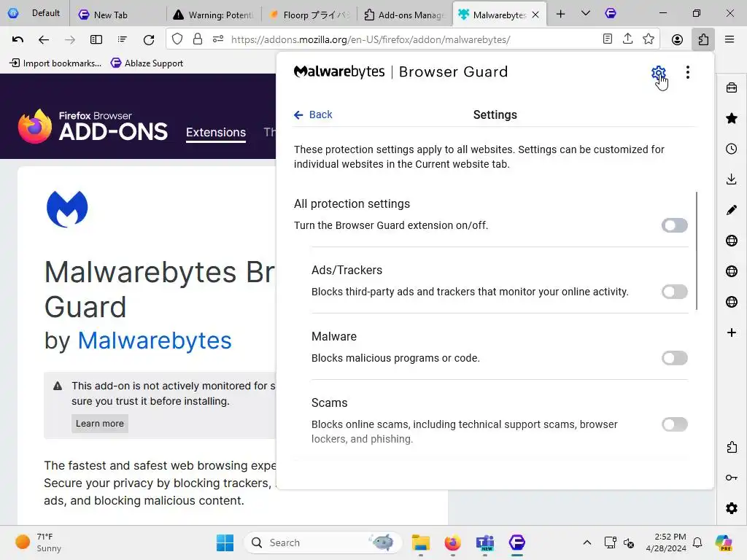Click the undo close tab icon
The height and width of the screenshot is (560, 747).
pos(18,39)
